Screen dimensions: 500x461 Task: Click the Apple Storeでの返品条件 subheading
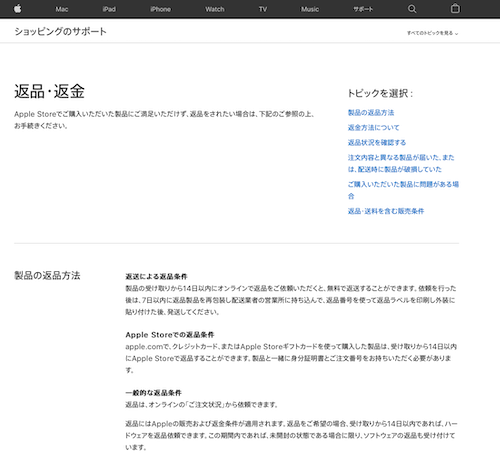point(170,335)
